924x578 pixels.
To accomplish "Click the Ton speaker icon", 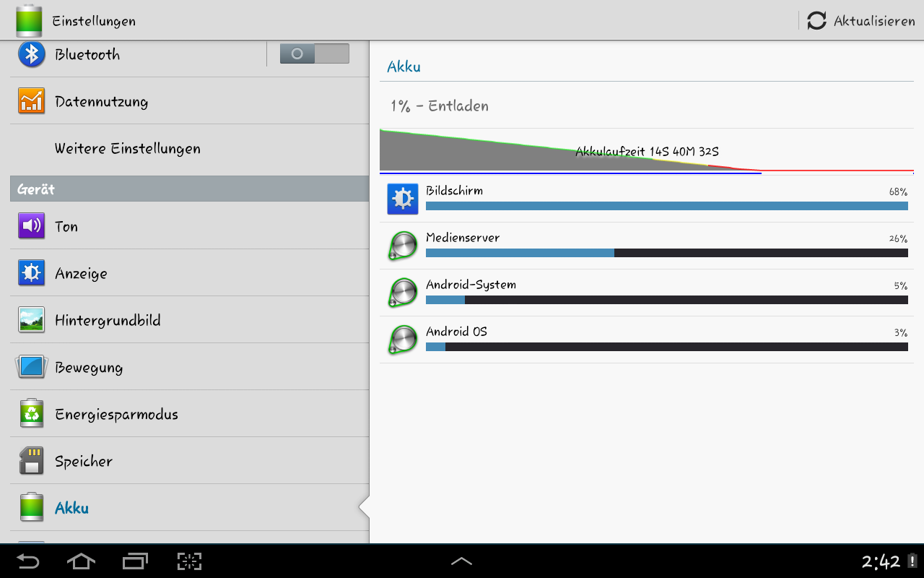I will (x=32, y=226).
